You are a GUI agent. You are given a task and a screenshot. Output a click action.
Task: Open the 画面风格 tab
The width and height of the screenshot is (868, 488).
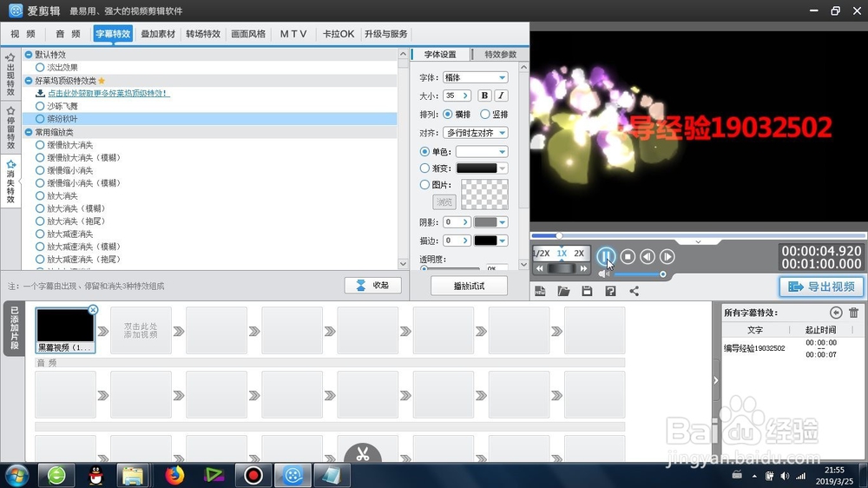(248, 34)
